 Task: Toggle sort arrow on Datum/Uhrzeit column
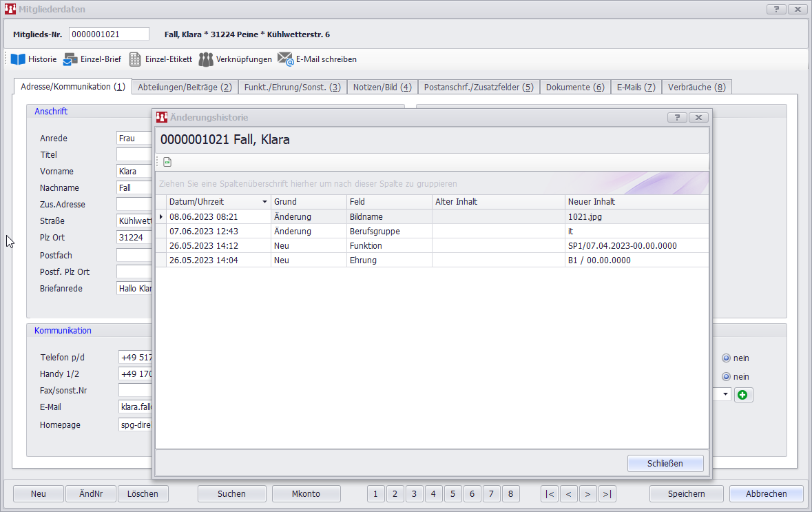264,202
